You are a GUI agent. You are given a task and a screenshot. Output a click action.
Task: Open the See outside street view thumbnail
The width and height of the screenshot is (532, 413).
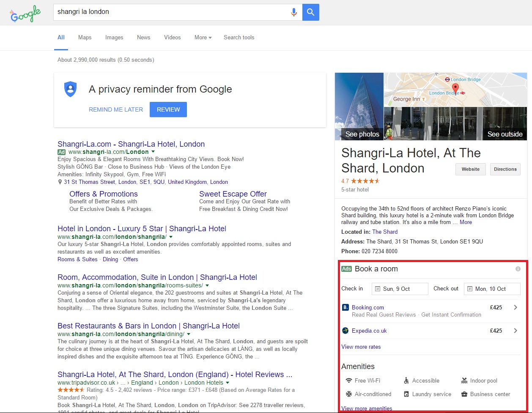(455, 123)
